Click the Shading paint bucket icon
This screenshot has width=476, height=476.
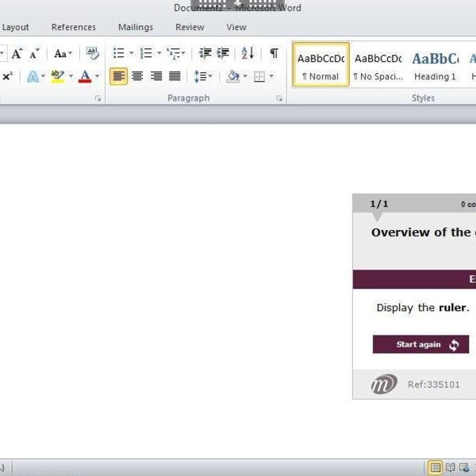point(232,76)
